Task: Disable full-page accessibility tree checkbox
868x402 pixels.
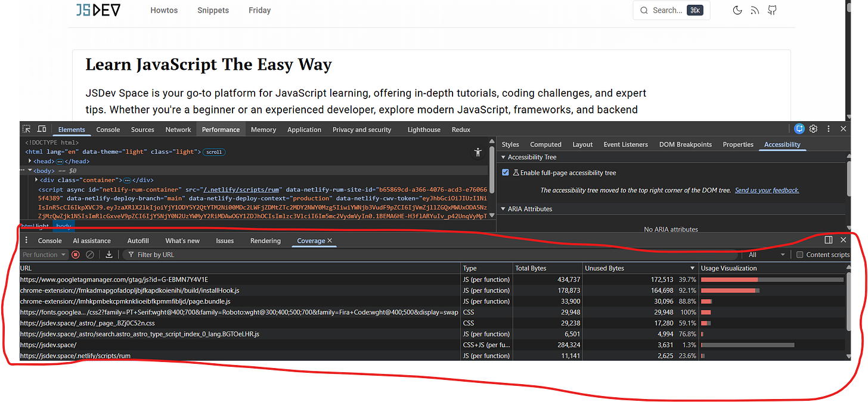Action: click(x=506, y=172)
